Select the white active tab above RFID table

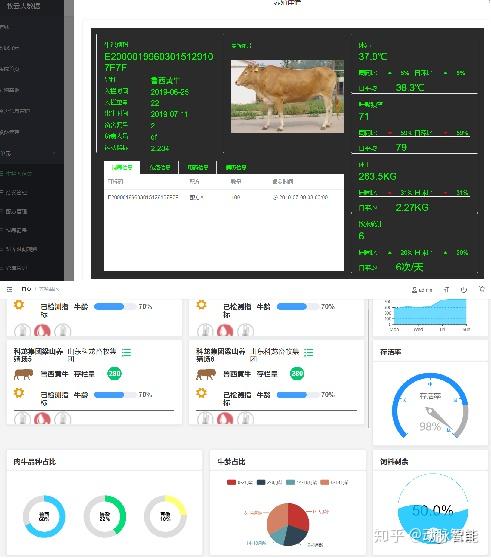tap(122, 167)
